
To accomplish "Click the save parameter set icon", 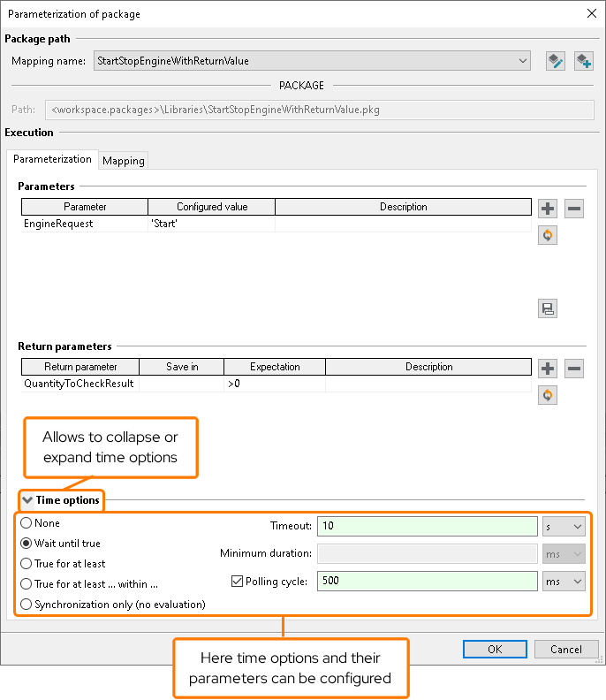I will (x=548, y=308).
